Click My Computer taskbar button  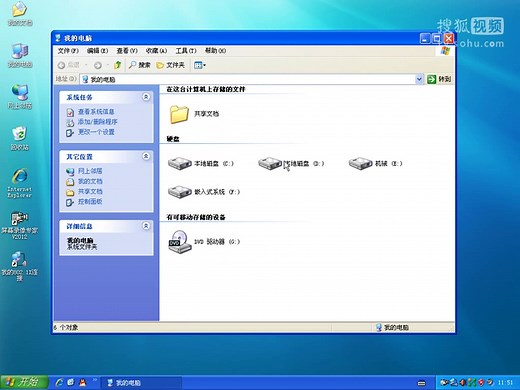click(x=141, y=383)
